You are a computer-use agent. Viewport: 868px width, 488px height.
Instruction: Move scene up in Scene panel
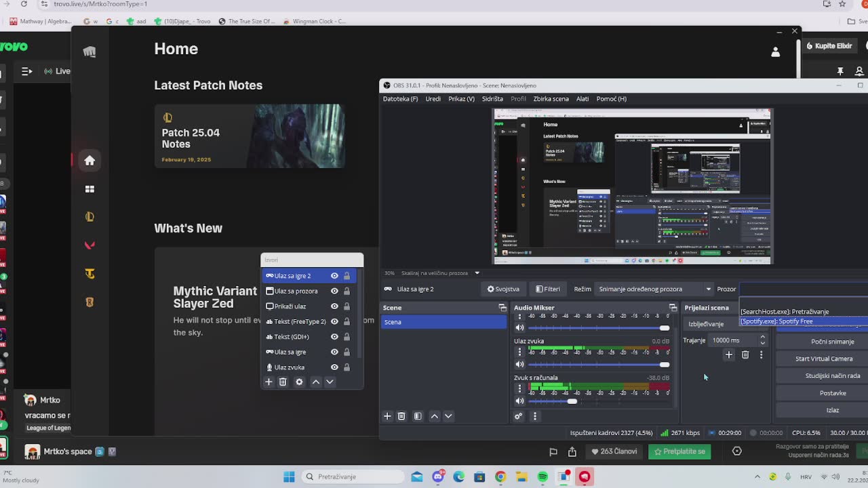point(435,416)
